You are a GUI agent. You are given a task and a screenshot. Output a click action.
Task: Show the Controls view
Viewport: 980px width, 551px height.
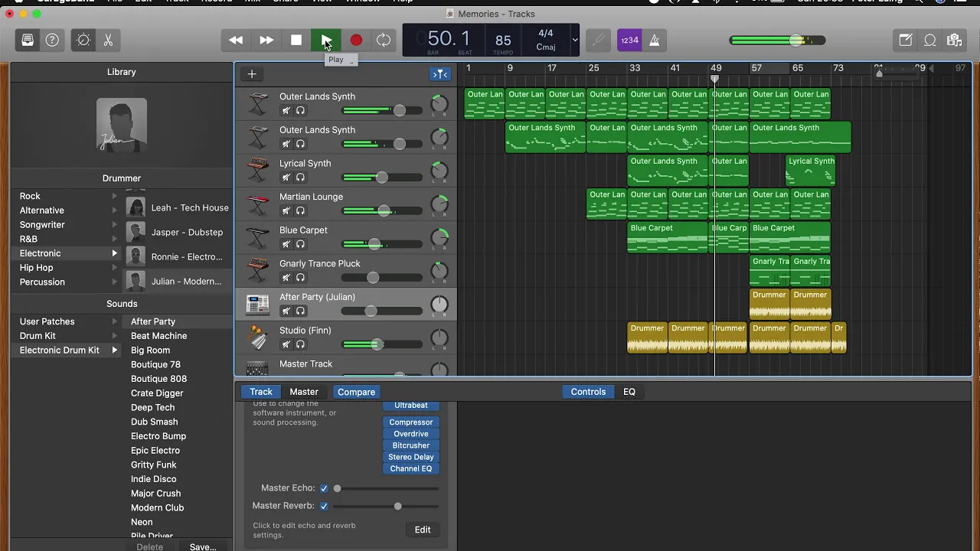(588, 392)
